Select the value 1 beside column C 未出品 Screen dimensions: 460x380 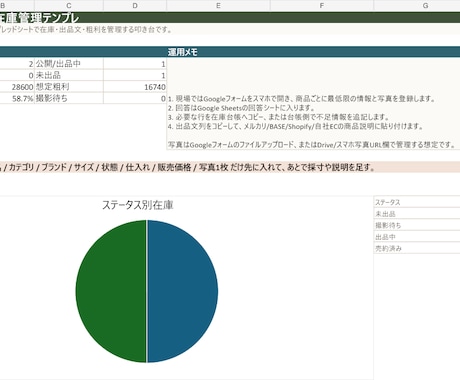tap(135, 75)
